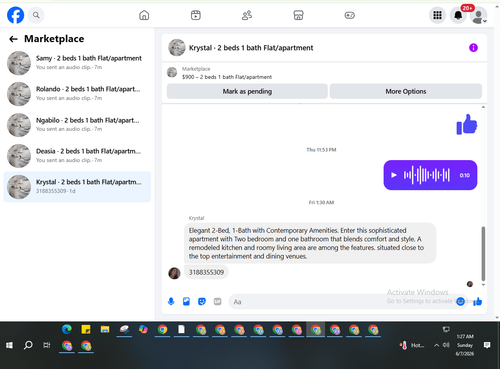The height and width of the screenshot is (369, 500).
Task: Open the Facebook home icon
Action: click(x=144, y=15)
